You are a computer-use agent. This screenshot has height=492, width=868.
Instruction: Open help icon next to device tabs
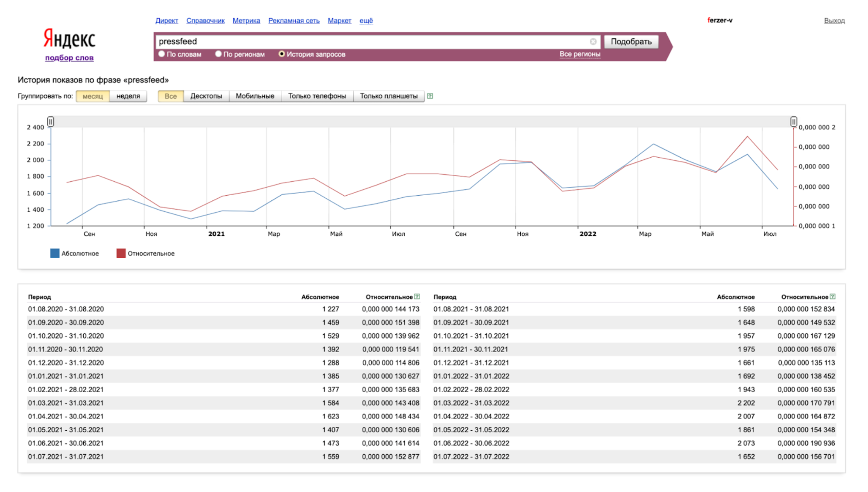point(430,96)
